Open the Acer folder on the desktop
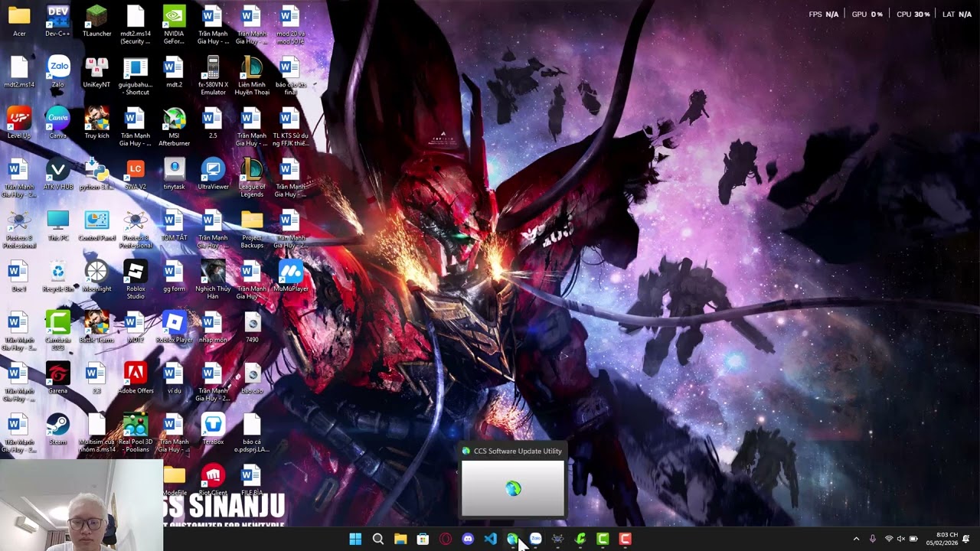 [19, 21]
